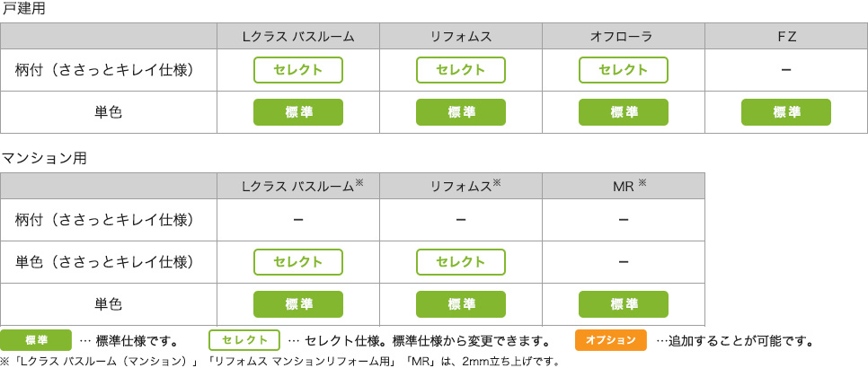Viewport: 868px width, 368px height.
Task: Click the green 標準 legend badge
Action: coord(36,340)
